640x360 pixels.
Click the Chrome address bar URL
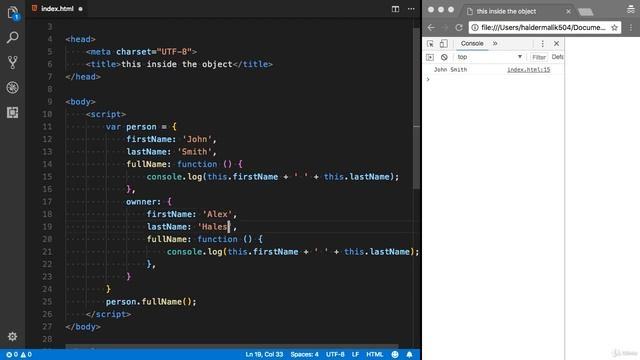click(x=543, y=27)
